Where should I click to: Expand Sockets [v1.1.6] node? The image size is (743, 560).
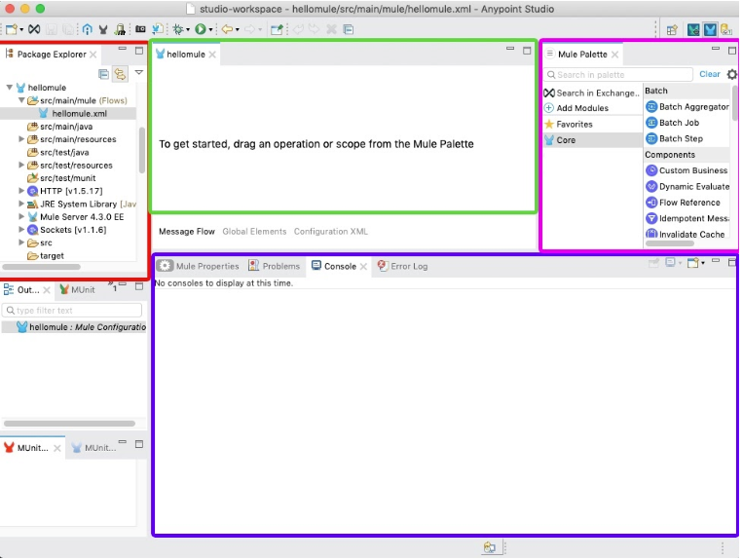point(21,230)
